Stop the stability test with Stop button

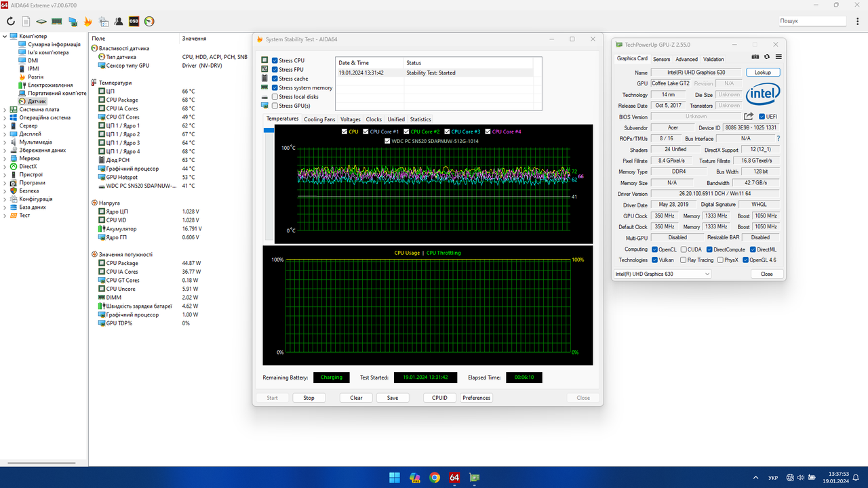pyautogui.click(x=309, y=398)
